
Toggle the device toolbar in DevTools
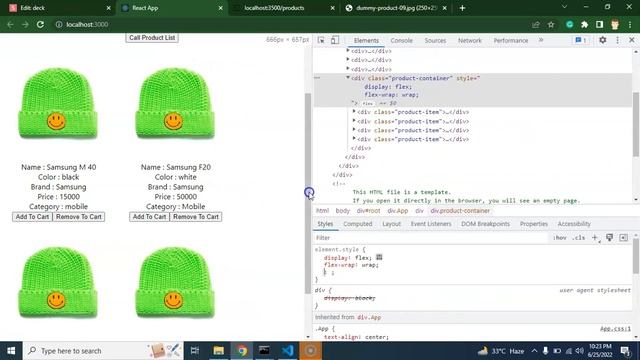pos(335,40)
